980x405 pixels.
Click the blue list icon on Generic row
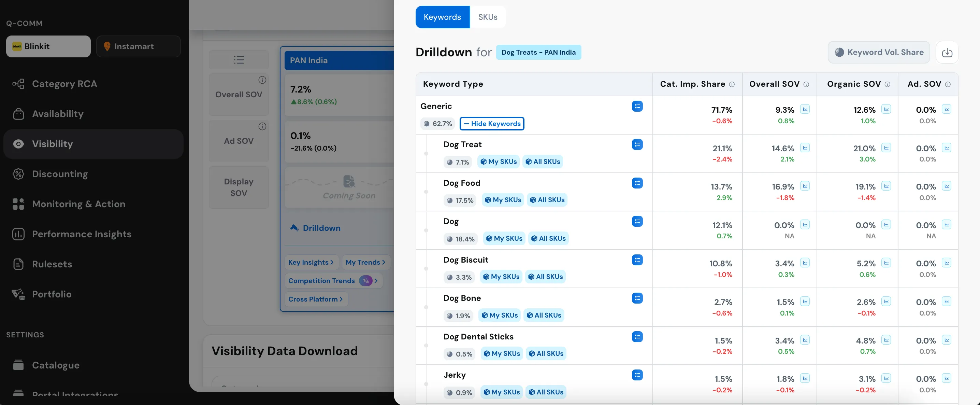coord(637,106)
